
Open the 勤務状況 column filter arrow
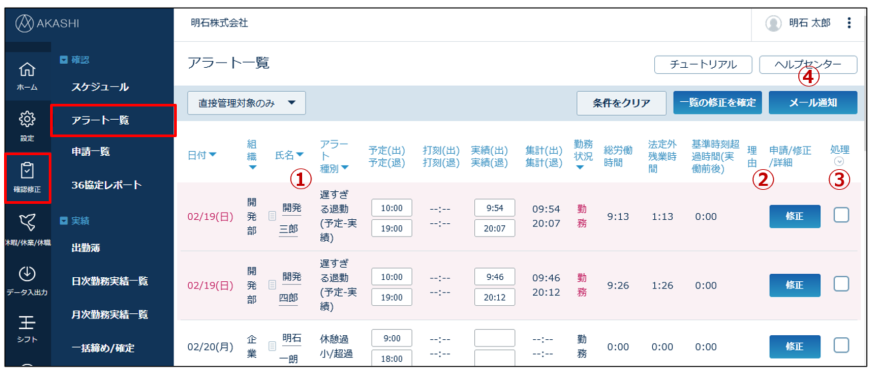tap(580, 167)
